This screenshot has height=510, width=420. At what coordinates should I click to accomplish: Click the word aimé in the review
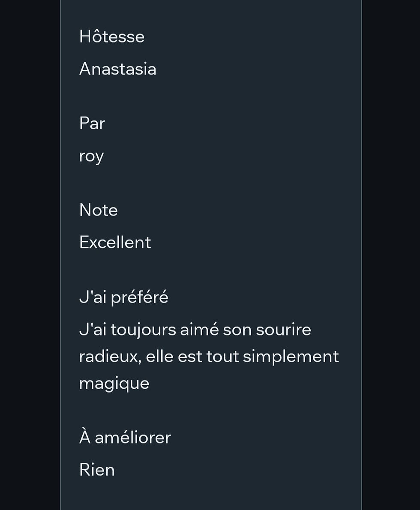click(x=199, y=330)
